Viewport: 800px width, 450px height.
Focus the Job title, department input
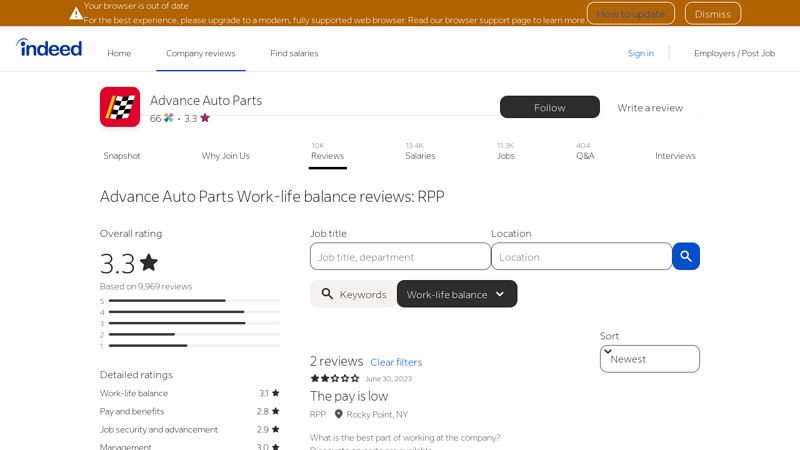click(x=400, y=256)
